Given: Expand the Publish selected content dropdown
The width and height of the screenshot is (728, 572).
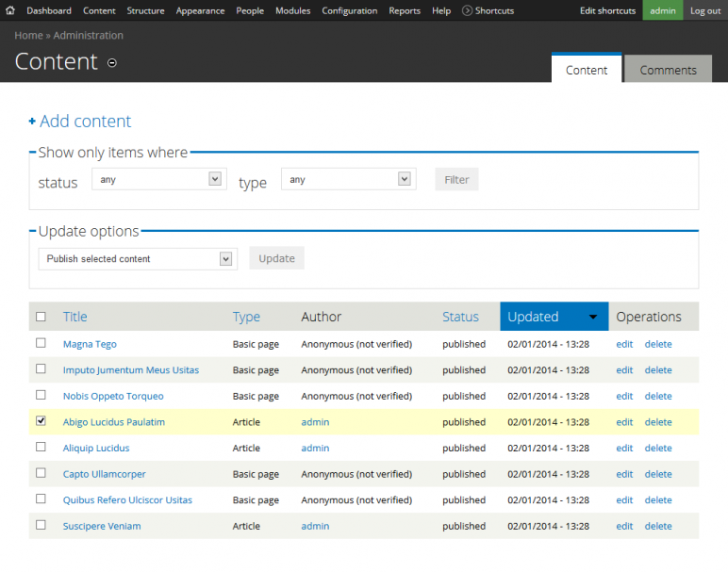Looking at the screenshot, I should (138, 259).
